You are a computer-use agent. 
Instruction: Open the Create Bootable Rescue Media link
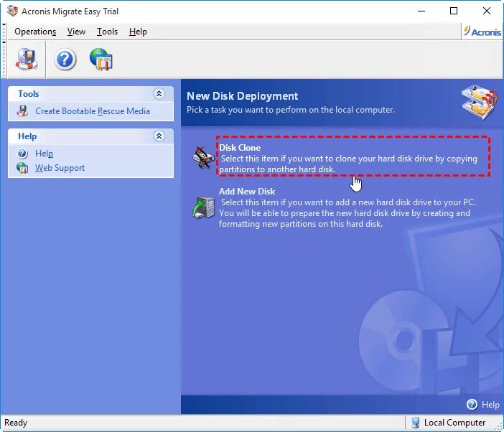93,111
